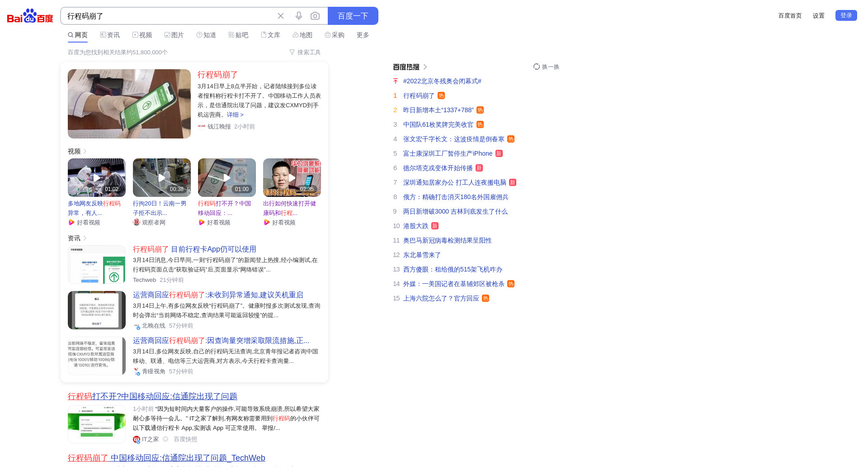This screenshot has height=467, width=868.
Task: Switch to the 知道 tab
Action: [206, 35]
